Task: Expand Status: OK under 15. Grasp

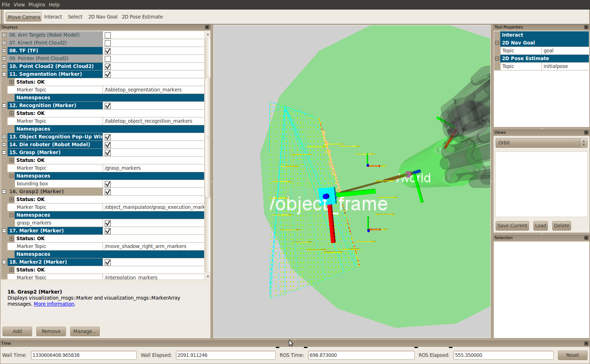Action: click(12, 160)
